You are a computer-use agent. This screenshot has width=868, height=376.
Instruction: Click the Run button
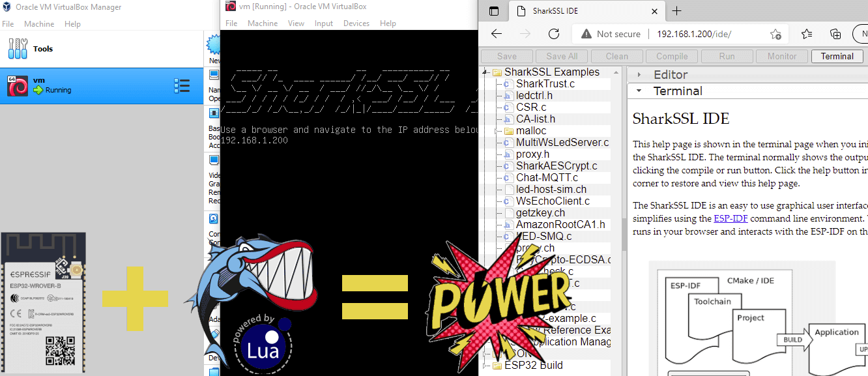pyautogui.click(x=727, y=56)
